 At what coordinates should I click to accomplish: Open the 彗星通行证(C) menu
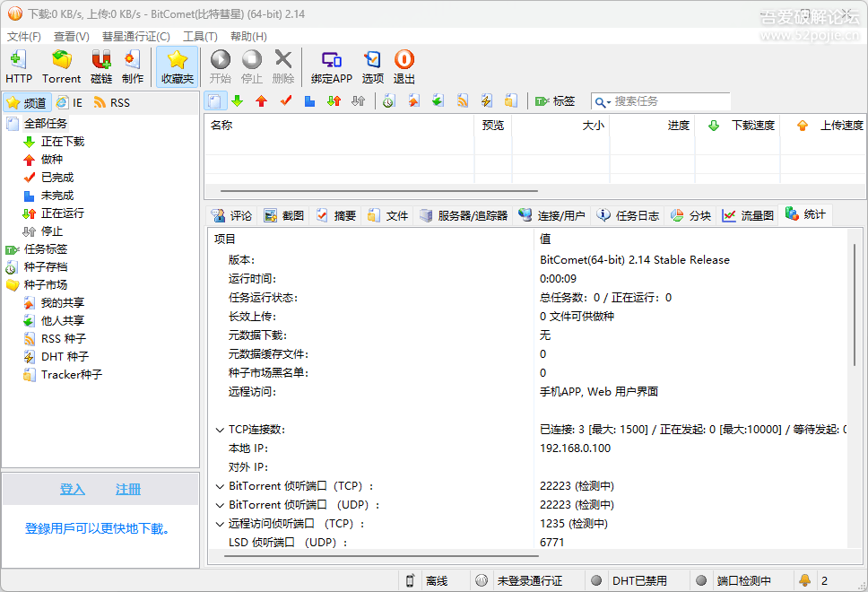(136, 37)
